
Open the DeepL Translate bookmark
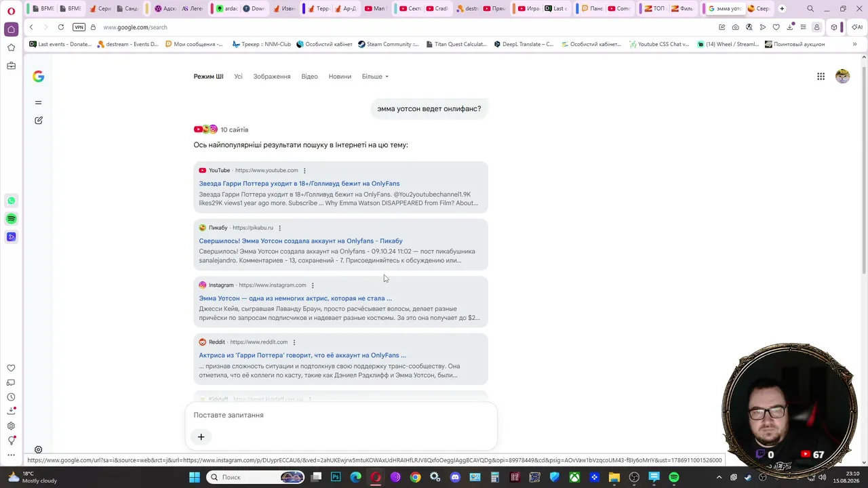(x=524, y=44)
